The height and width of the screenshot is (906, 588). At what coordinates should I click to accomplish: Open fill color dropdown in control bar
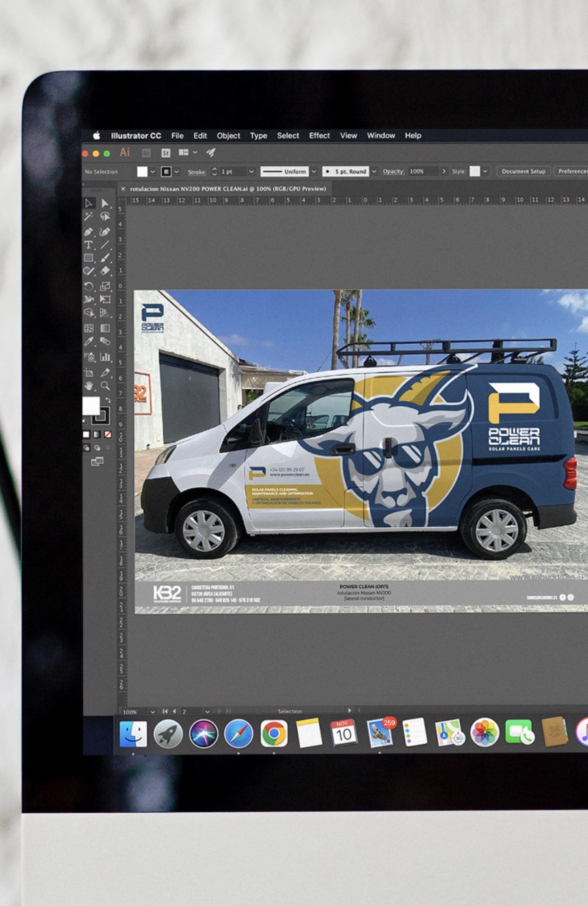click(152, 171)
